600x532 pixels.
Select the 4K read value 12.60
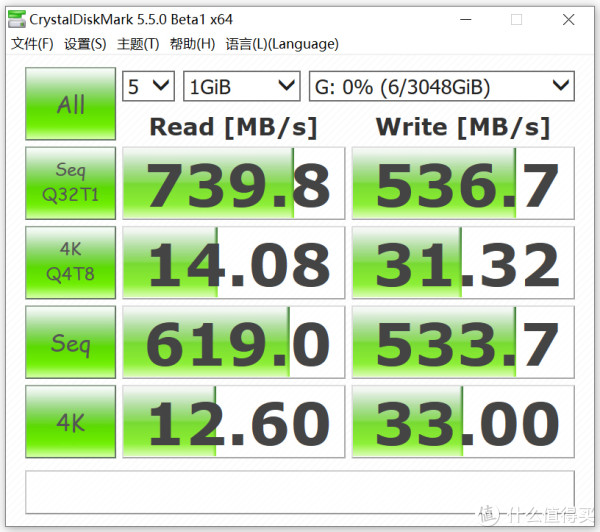[x=233, y=421]
